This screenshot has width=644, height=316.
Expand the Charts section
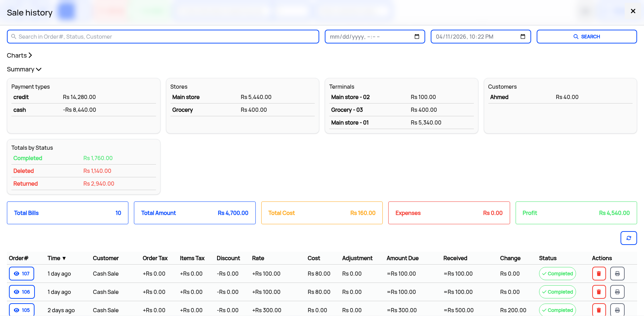(x=19, y=55)
